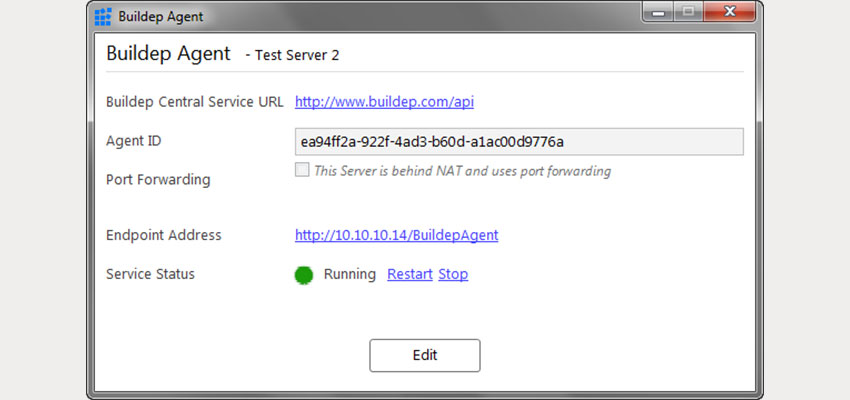Click the Service Status label
The width and height of the screenshot is (850, 400).
click(x=150, y=274)
